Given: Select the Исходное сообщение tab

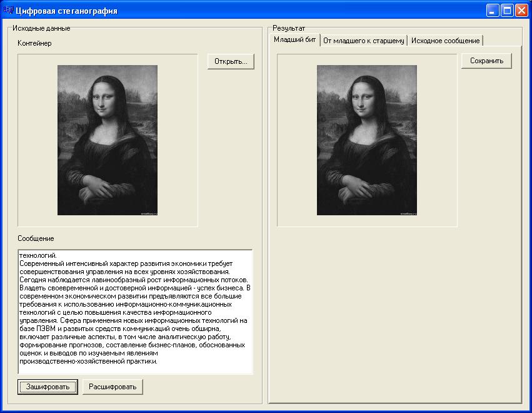Looking at the screenshot, I should 445,41.
